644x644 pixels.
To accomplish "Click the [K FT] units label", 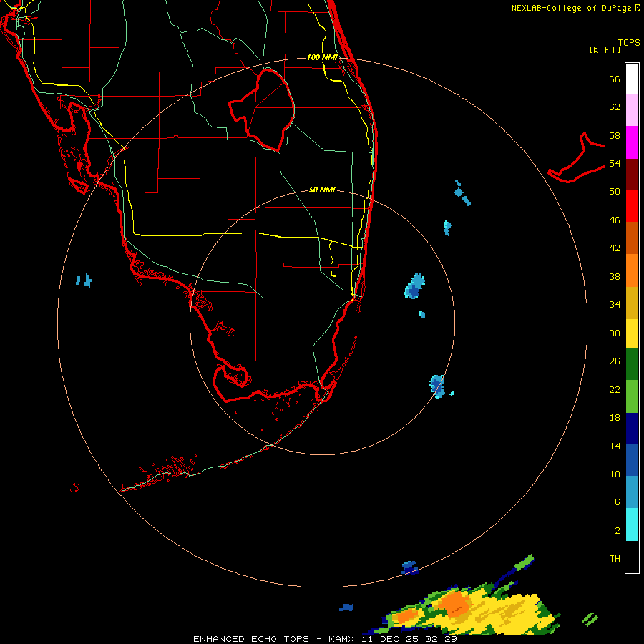I will point(605,49).
